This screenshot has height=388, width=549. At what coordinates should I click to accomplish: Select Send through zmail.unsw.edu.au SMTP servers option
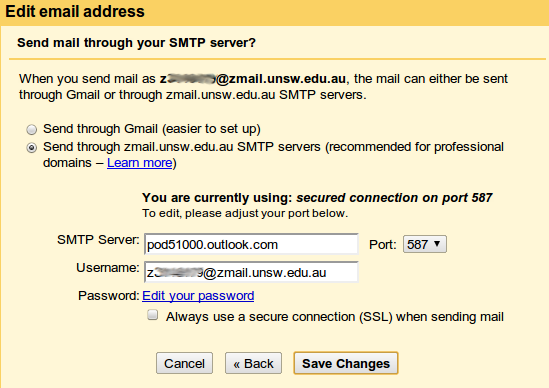[x=32, y=148]
